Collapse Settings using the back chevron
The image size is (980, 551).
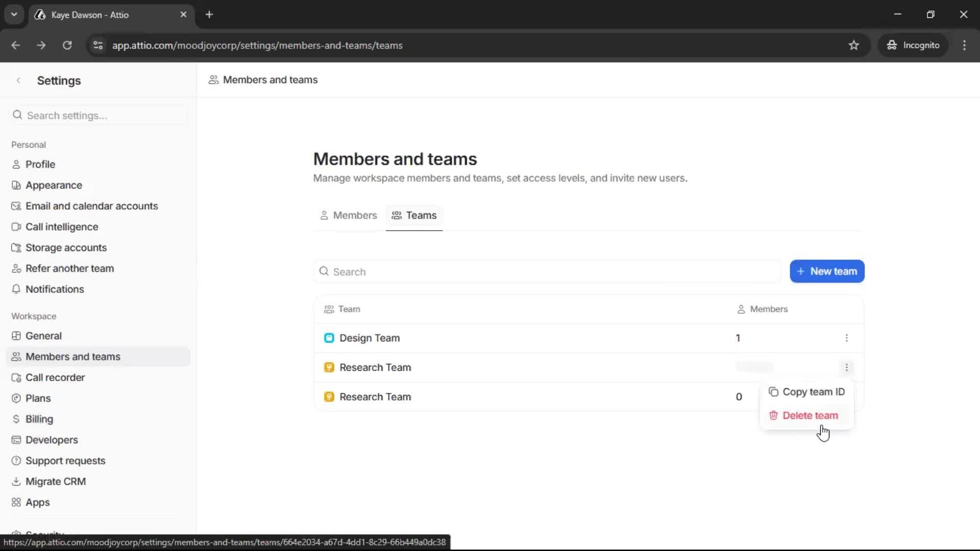point(18,80)
